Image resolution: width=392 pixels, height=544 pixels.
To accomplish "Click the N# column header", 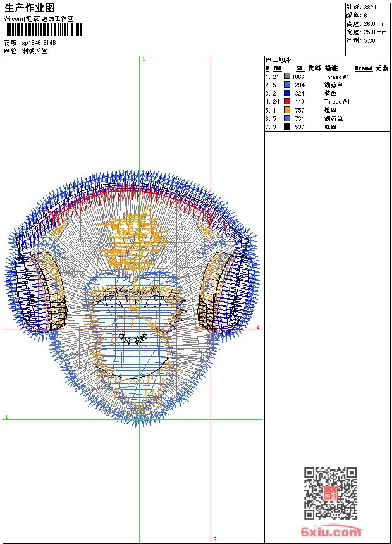I will 277,68.
